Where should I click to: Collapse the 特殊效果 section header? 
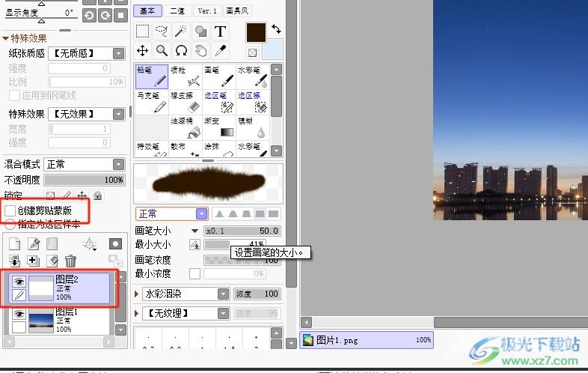pos(25,38)
